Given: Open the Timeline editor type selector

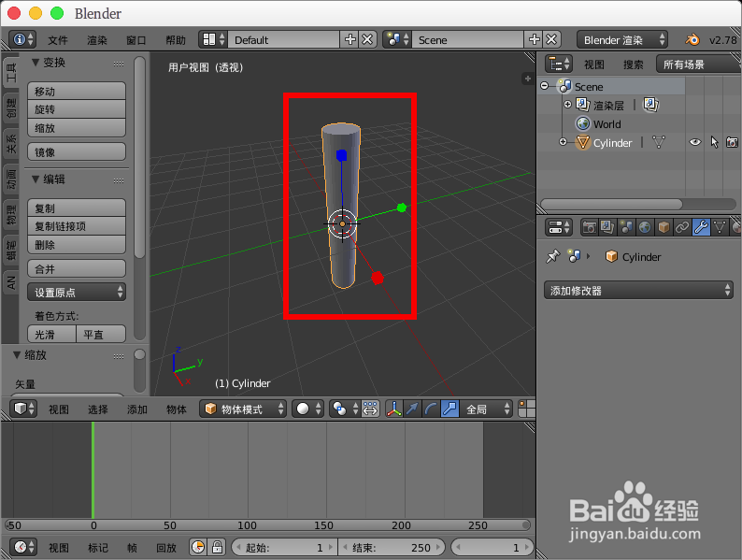Looking at the screenshot, I should coord(23,547).
